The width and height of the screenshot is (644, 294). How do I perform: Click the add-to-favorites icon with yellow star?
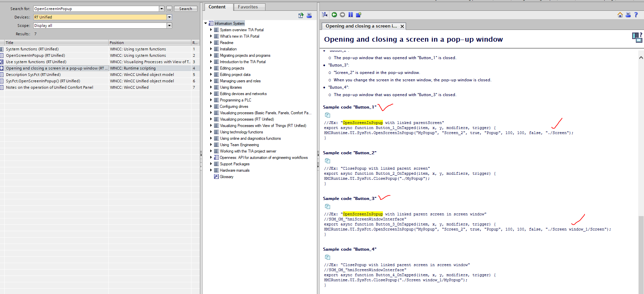point(359,15)
